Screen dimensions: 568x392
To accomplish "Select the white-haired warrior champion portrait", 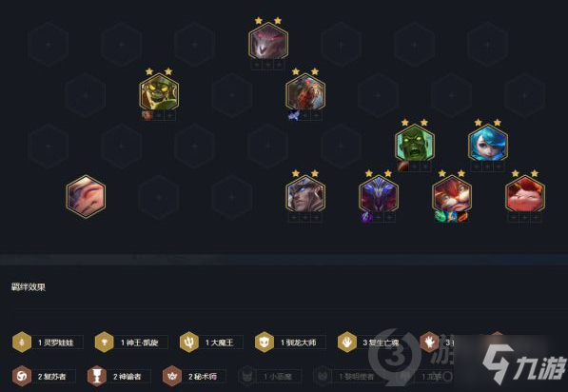I will point(305,194).
